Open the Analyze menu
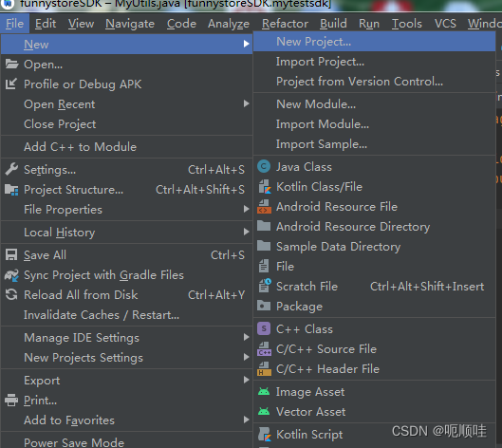Image resolution: width=502 pixels, height=448 pixels. pos(229,24)
